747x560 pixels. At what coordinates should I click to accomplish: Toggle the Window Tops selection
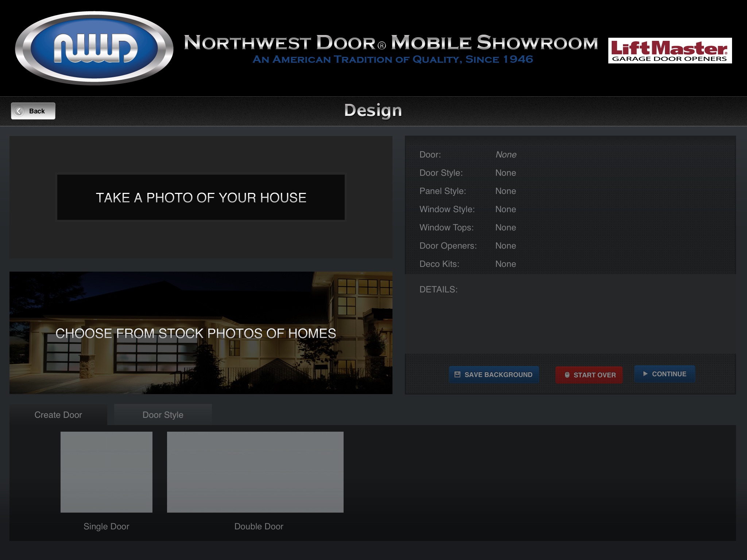pos(505,227)
